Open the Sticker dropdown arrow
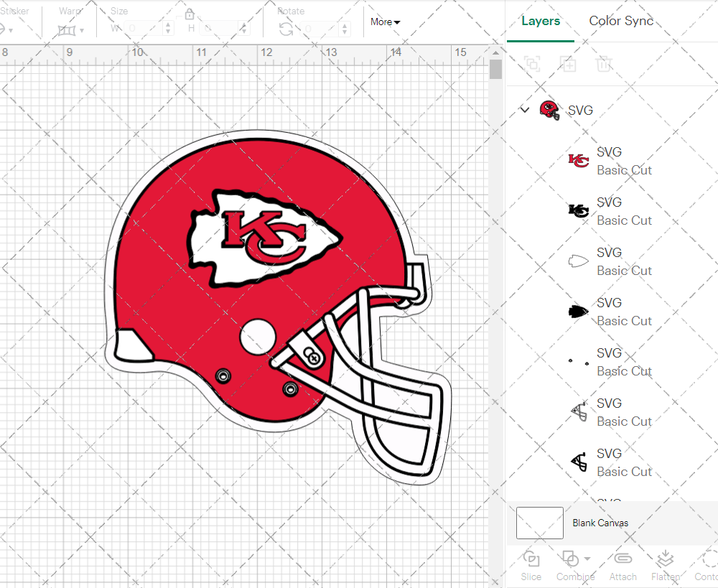This screenshot has width=718, height=588. (x=11, y=31)
